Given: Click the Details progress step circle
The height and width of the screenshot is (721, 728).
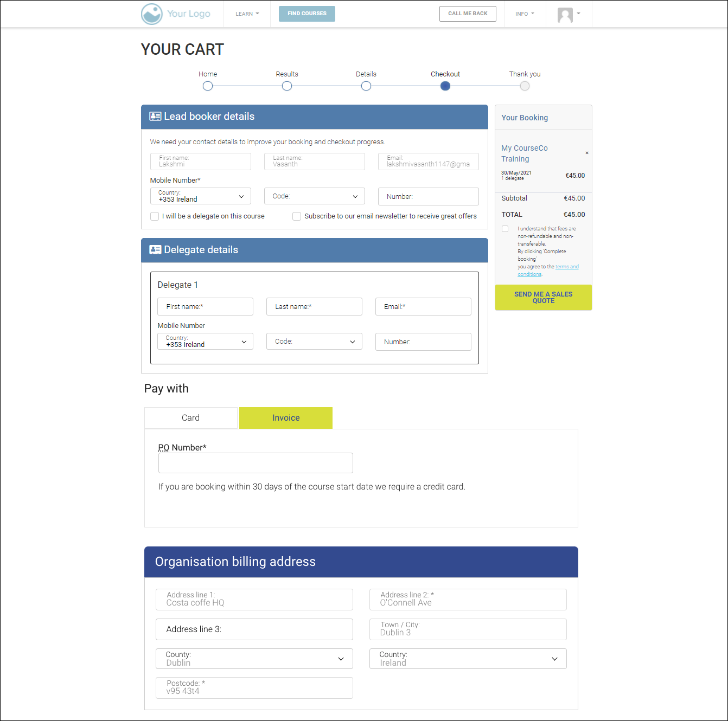Looking at the screenshot, I should click(366, 86).
